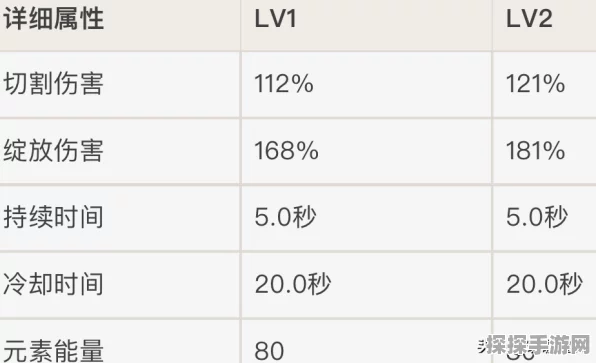Click the 80 energy value under LV1

tap(269, 351)
